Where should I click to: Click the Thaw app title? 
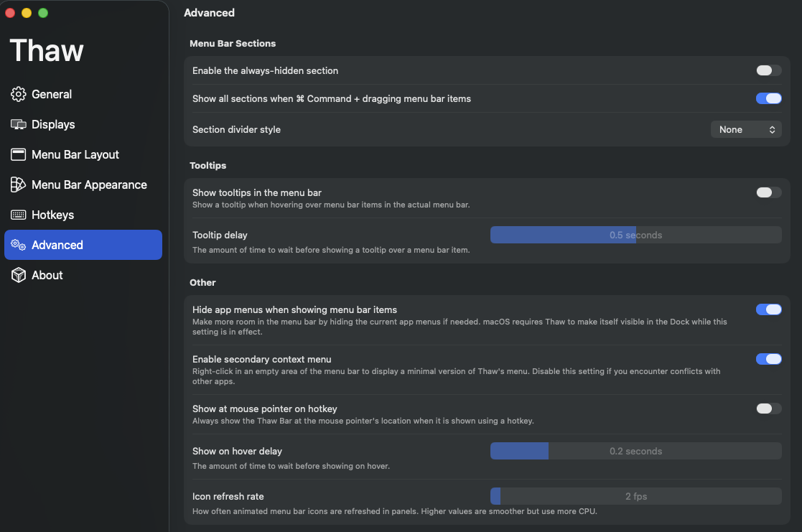47,51
